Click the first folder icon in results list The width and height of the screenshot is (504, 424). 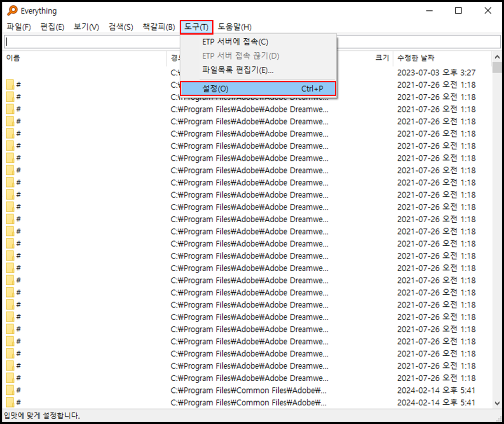[x=9, y=84]
